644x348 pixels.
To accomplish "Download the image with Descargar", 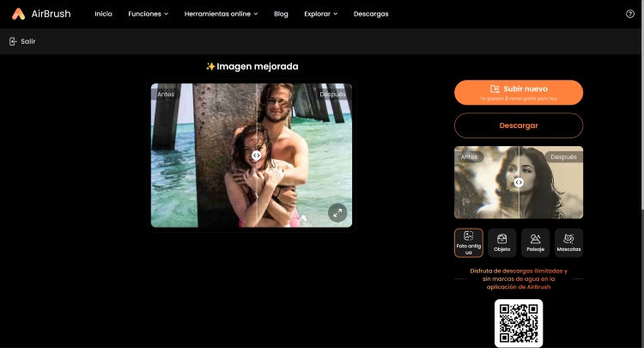I will point(519,125).
